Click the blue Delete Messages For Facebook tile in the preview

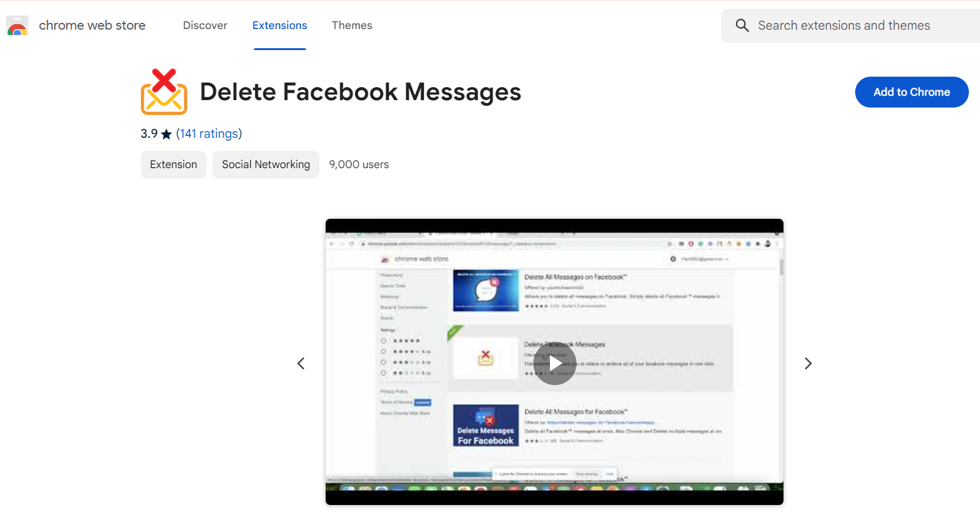[x=486, y=425]
